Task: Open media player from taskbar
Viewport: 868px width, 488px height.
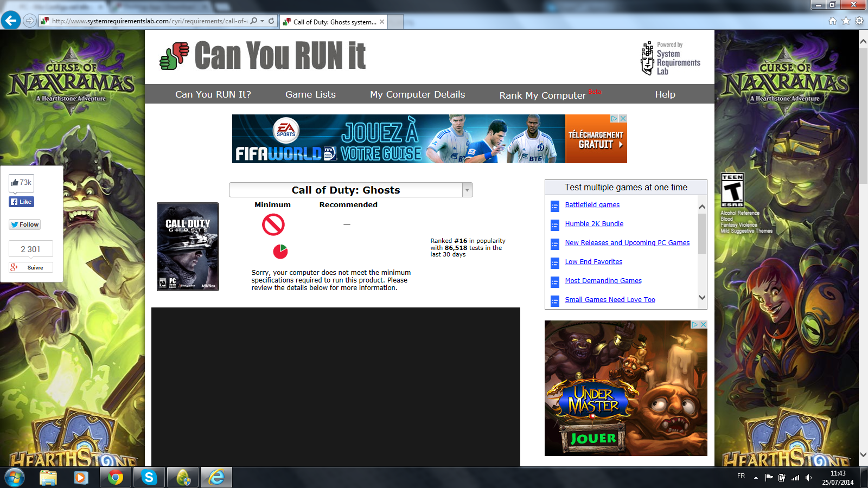Action: click(x=81, y=478)
